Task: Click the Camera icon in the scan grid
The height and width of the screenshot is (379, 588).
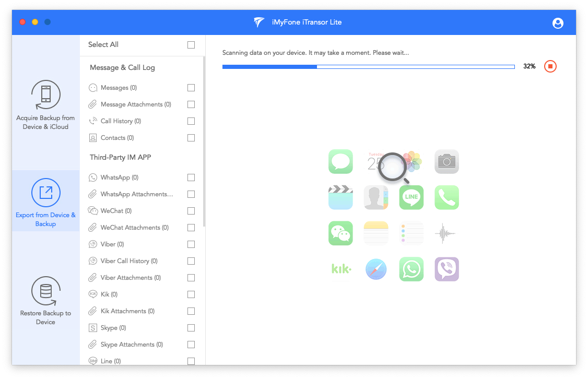Action: click(x=446, y=162)
